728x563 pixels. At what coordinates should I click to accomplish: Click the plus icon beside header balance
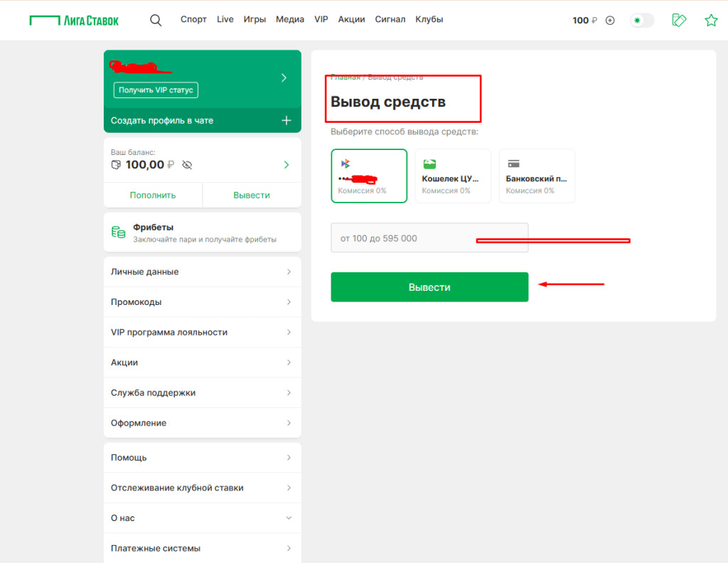(x=610, y=21)
